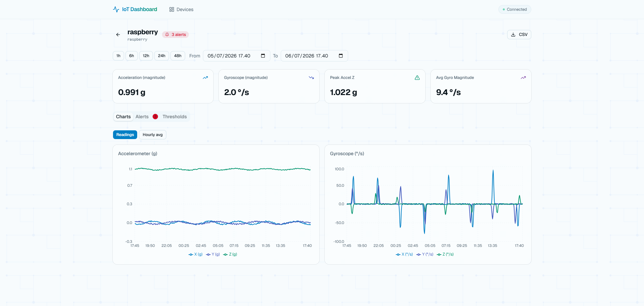
Task: Click the To date input field
Action: point(314,56)
